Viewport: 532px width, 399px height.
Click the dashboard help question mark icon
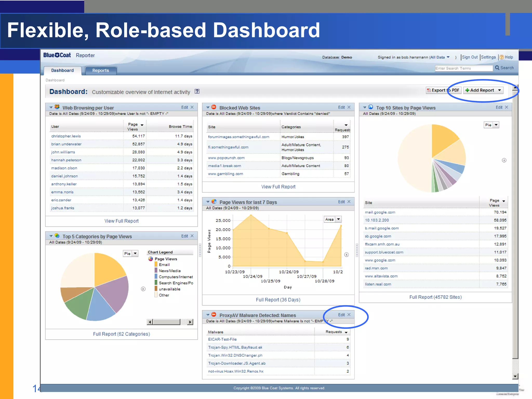point(197,91)
